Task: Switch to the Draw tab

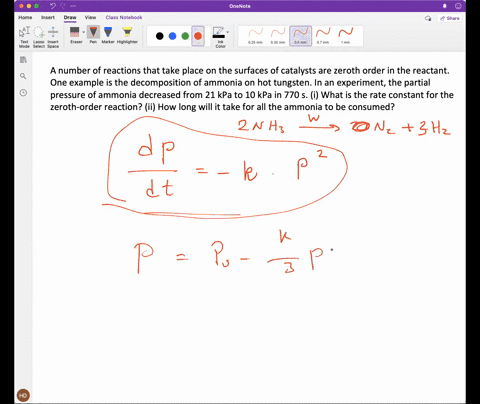Action: coord(70,17)
